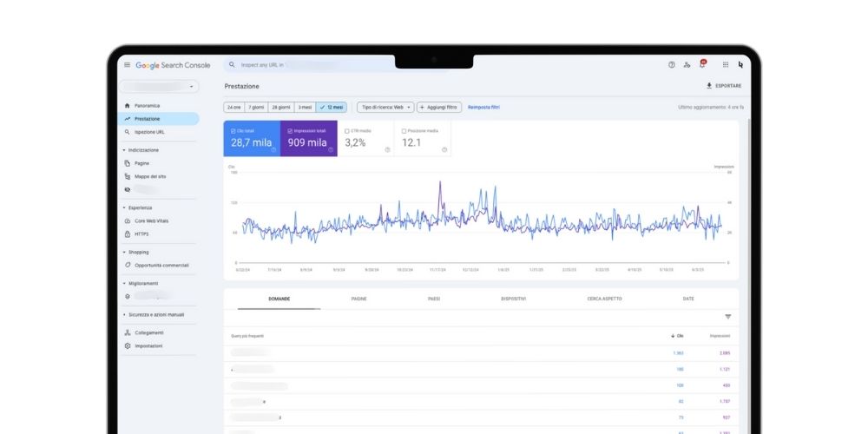Click the icon beside blurred Miglioramenti item
Viewport: 868px width, 434px height.
click(128, 296)
